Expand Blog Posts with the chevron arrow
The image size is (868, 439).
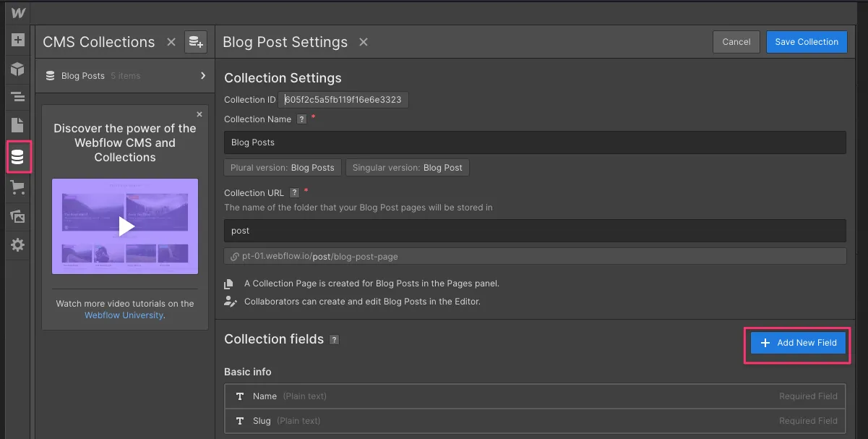tap(203, 75)
